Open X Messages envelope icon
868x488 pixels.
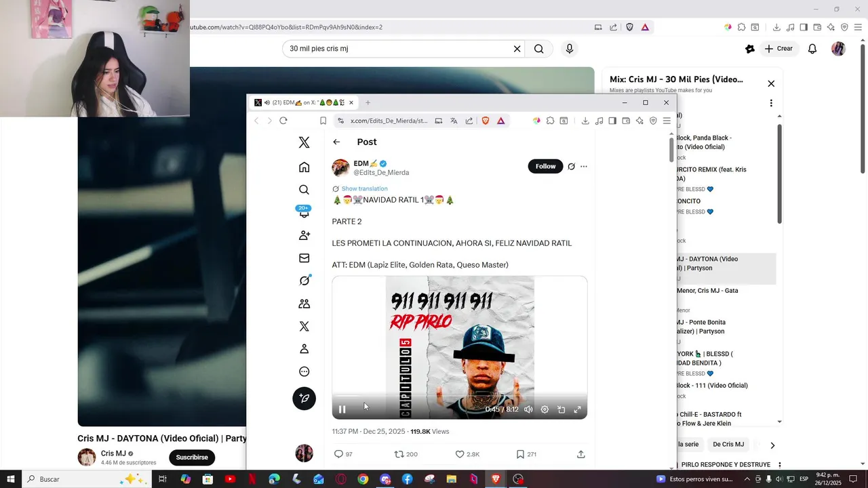(304, 258)
